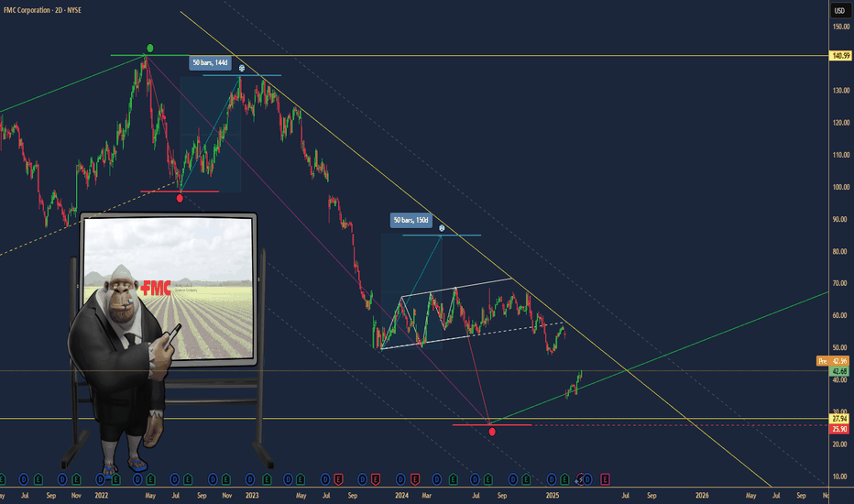Open the green earnings marker between Mar and Jul 2024

coord(454,479)
